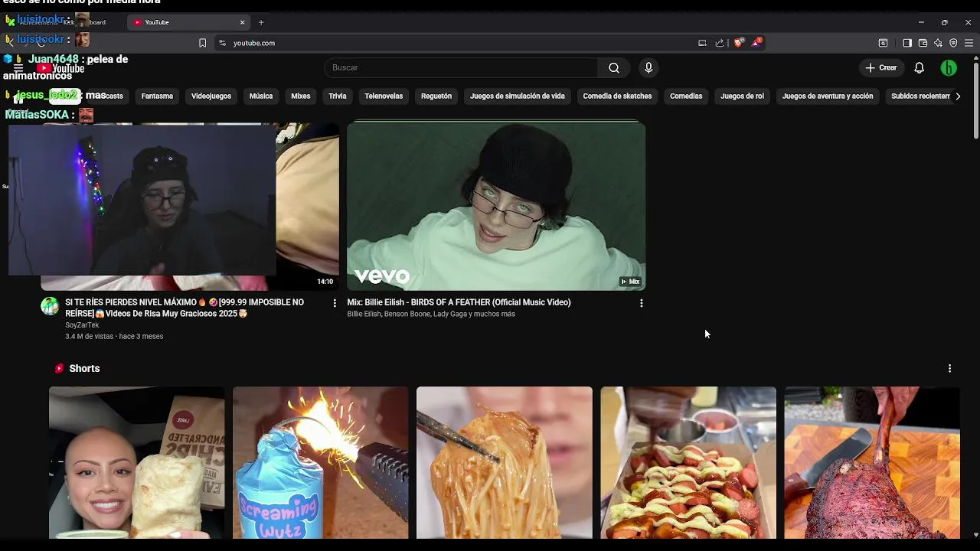Click the tab search icon in browser toolbar
Viewport: 980px width, 551px height.
point(883,43)
